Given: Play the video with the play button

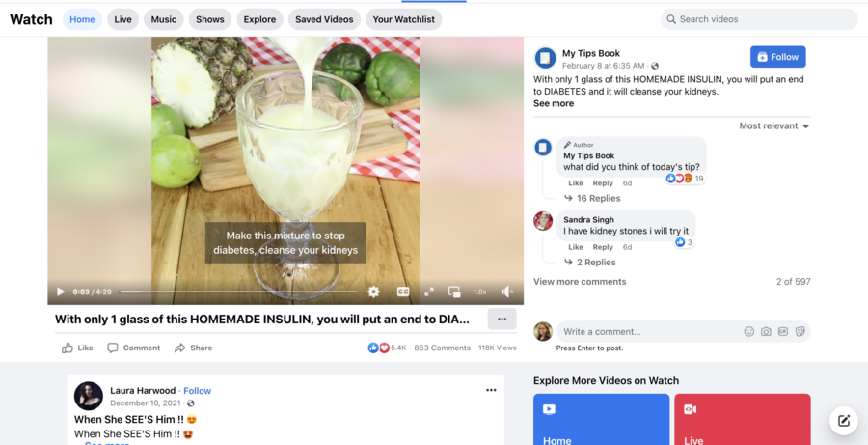Looking at the screenshot, I should click(61, 292).
